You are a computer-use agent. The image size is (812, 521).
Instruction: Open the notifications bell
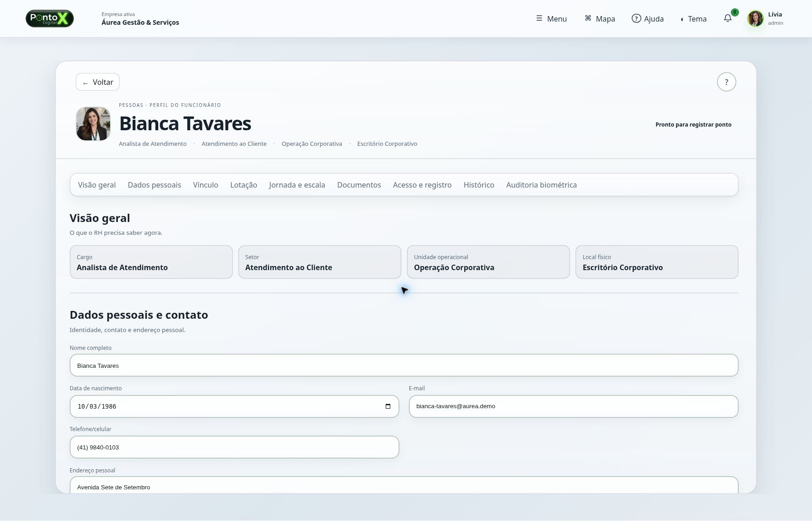(x=728, y=18)
